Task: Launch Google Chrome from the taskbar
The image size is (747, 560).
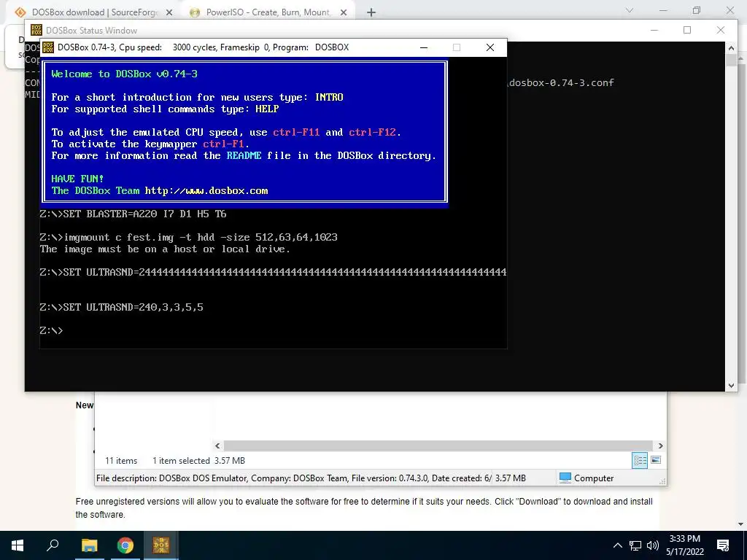Action: pos(125,545)
